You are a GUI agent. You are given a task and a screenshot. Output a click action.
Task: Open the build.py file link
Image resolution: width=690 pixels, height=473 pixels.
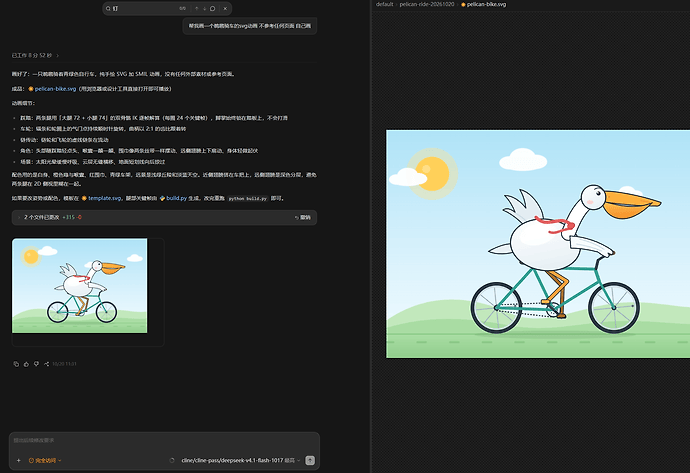[176, 198]
